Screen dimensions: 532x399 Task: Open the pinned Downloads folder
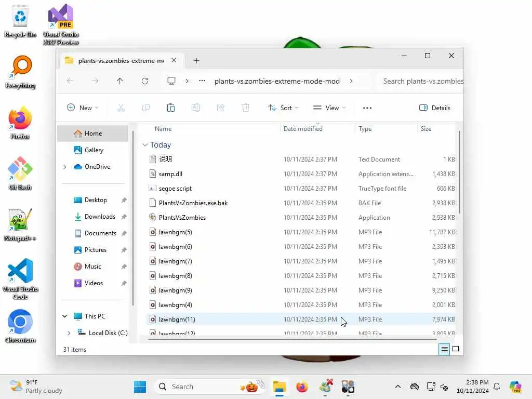[x=92, y=217]
